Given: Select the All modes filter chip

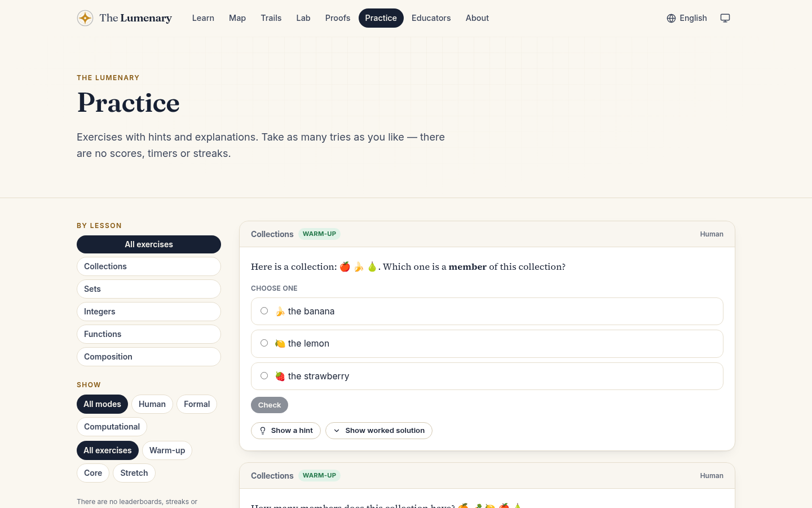Looking at the screenshot, I should 102,404.
